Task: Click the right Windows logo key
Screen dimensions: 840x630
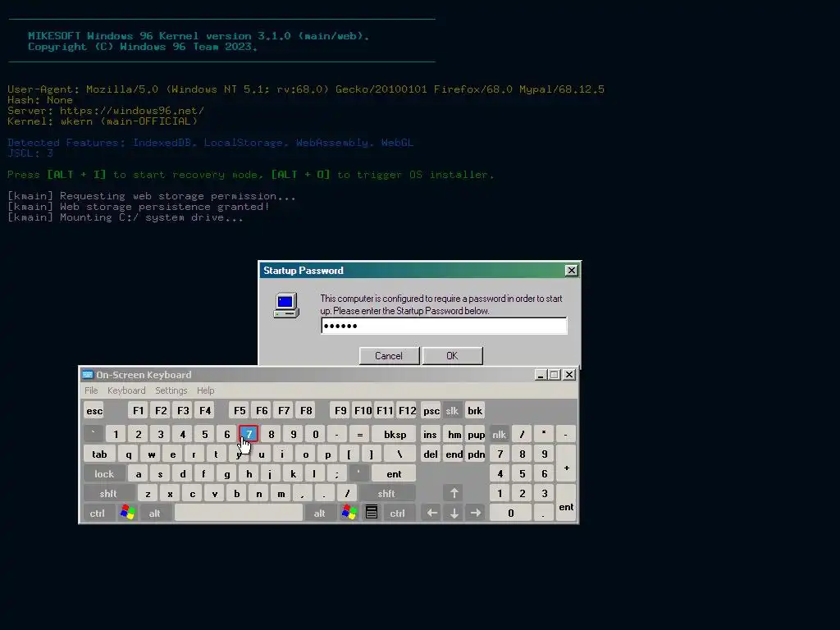Action: coord(349,513)
